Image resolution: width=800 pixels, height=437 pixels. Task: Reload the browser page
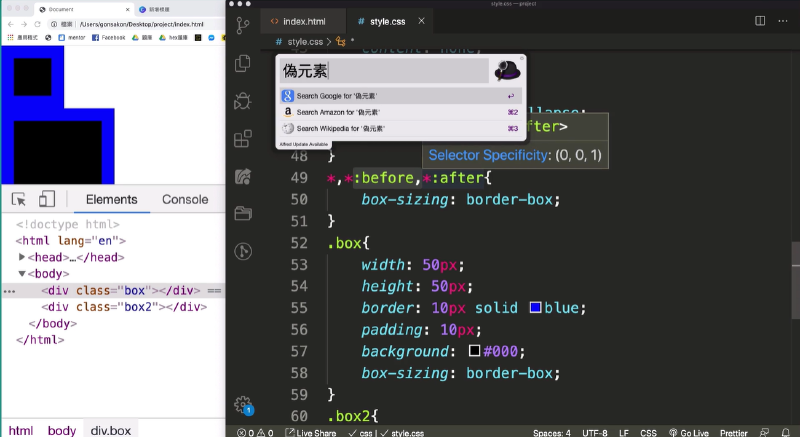(x=37, y=23)
